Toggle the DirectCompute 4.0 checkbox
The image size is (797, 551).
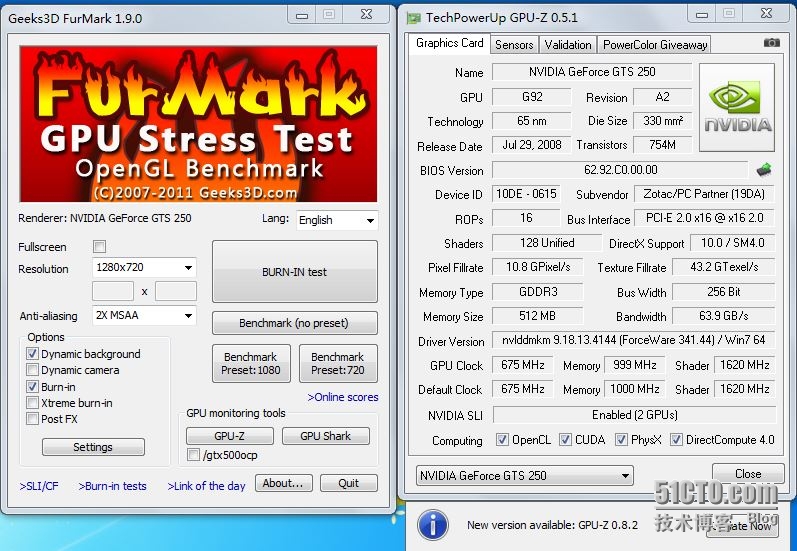[x=676, y=440]
